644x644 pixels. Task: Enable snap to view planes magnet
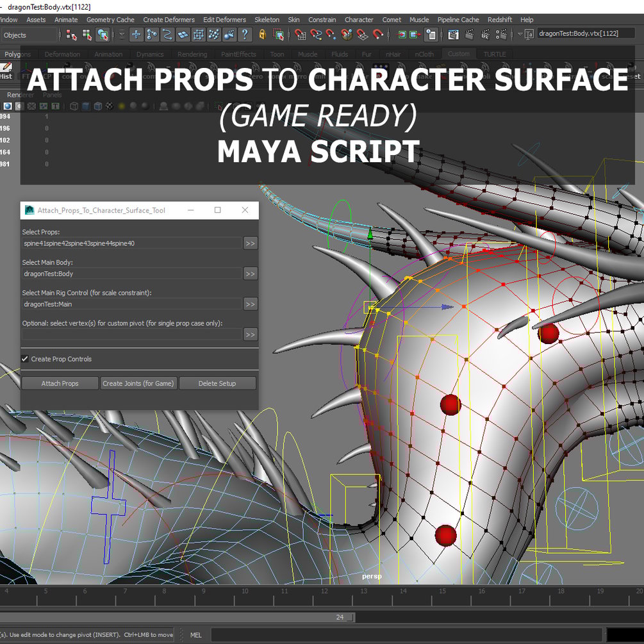[362, 35]
